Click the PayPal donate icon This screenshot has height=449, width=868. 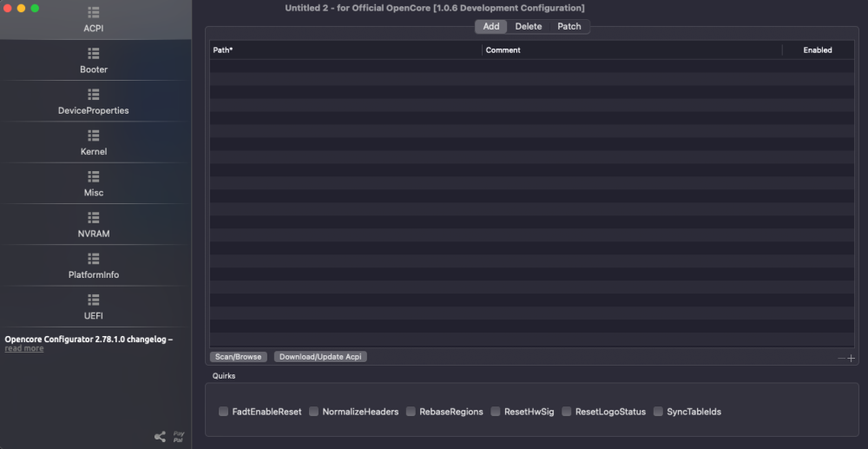pyautogui.click(x=178, y=437)
